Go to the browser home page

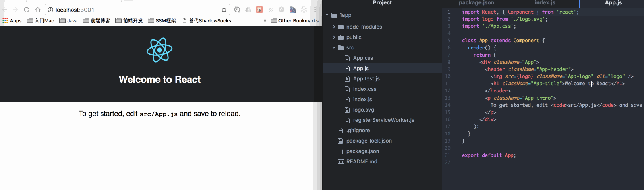click(x=38, y=10)
